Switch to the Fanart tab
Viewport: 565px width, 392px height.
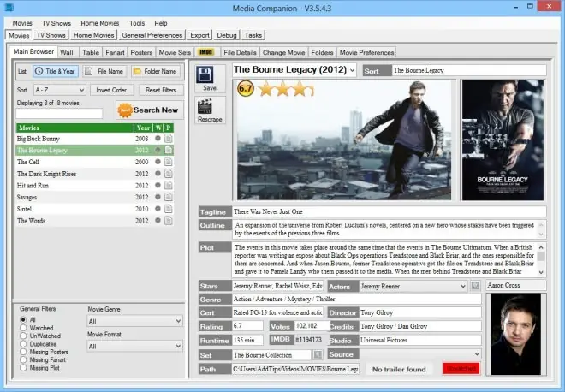tap(115, 52)
